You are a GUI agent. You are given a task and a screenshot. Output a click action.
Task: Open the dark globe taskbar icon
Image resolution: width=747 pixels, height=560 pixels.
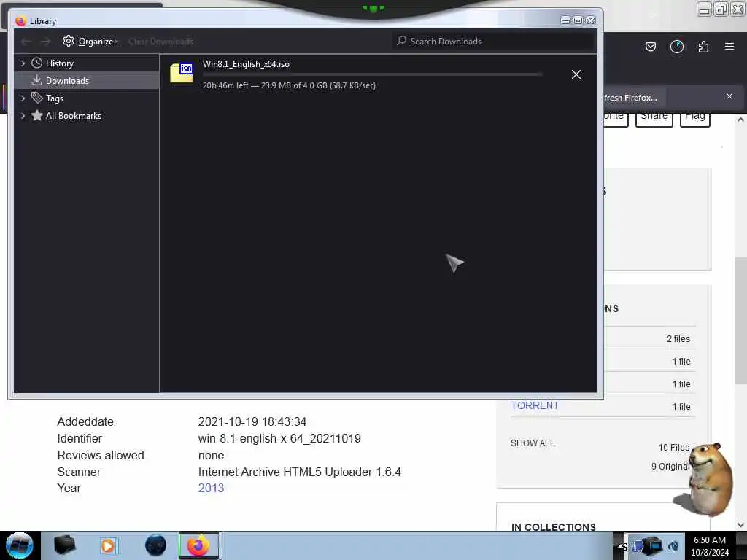[x=156, y=545]
